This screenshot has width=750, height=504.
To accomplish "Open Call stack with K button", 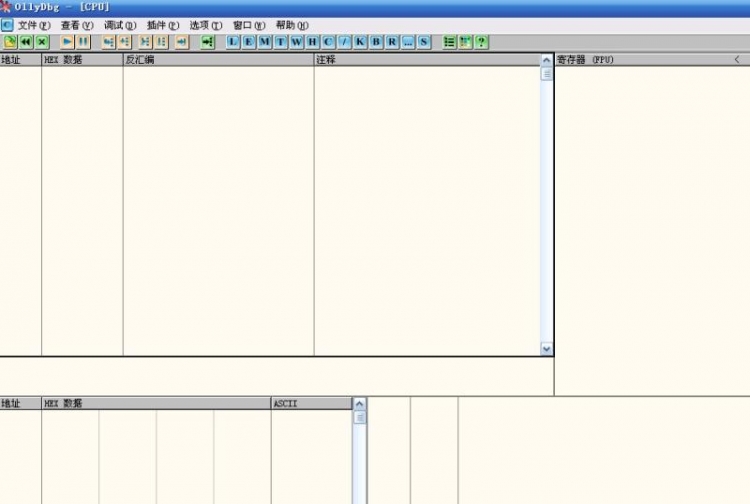I will coord(360,42).
